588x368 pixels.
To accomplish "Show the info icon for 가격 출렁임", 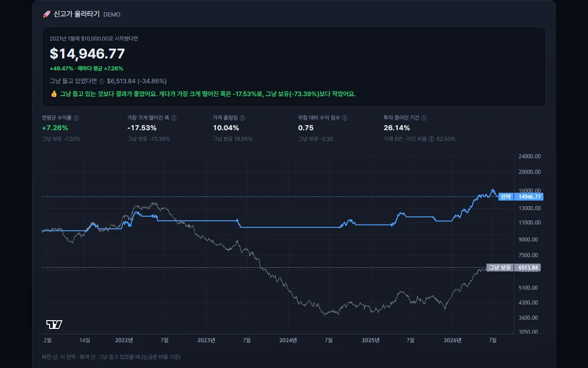I will click(243, 118).
